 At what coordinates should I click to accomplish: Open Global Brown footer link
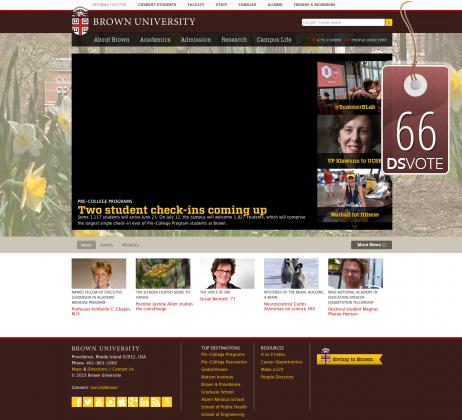214,370
